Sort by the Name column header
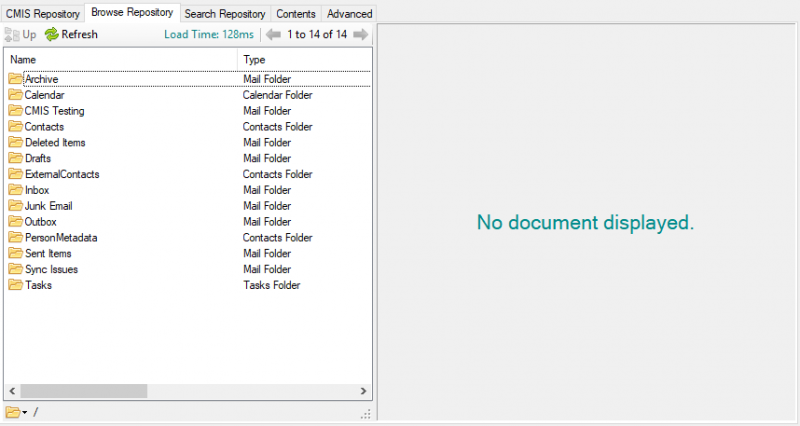Viewport: 800px width, 426px height. click(x=121, y=60)
